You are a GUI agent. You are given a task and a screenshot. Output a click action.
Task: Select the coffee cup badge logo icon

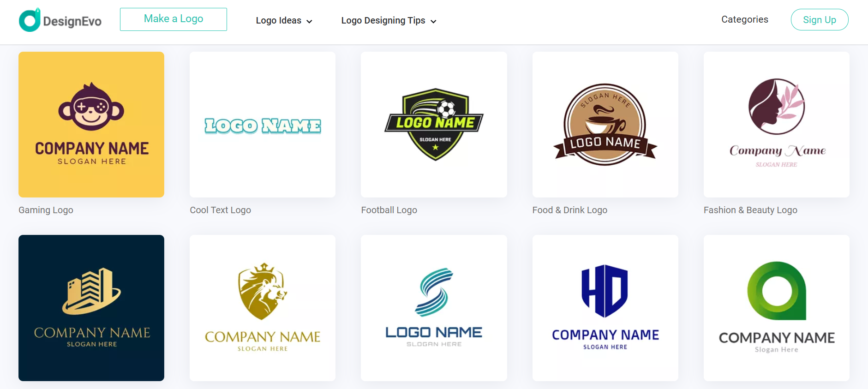tap(605, 125)
